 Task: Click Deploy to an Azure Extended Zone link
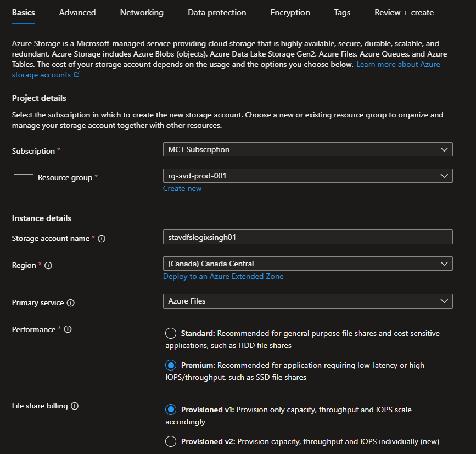pos(223,276)
